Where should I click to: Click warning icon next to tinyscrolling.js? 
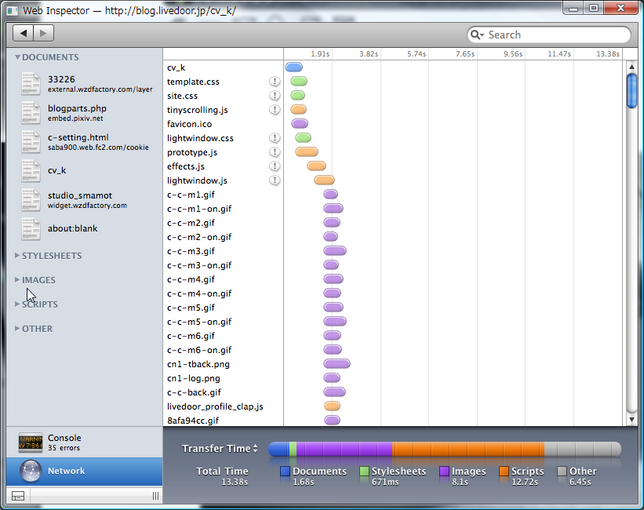[x=274, y=110]
